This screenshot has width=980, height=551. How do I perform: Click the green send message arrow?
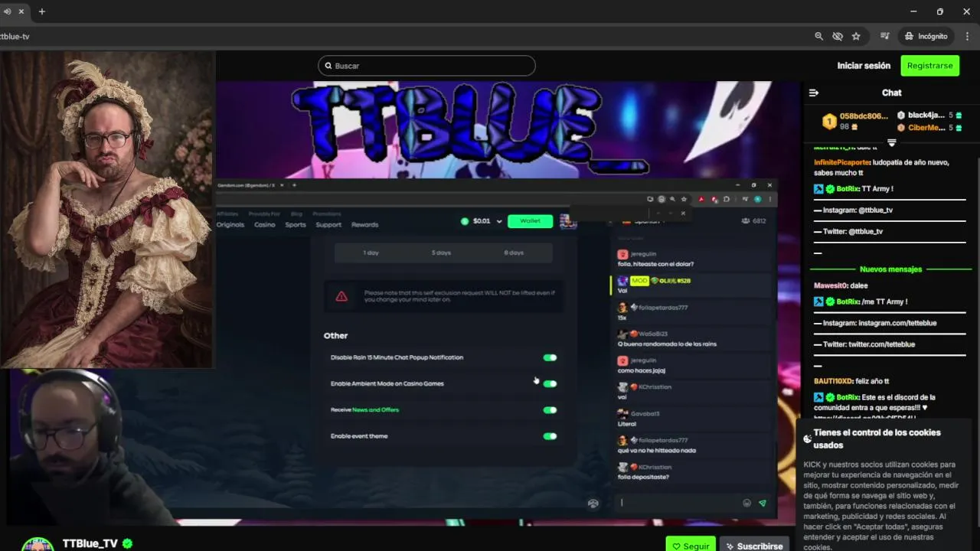(x=762, y=503)
